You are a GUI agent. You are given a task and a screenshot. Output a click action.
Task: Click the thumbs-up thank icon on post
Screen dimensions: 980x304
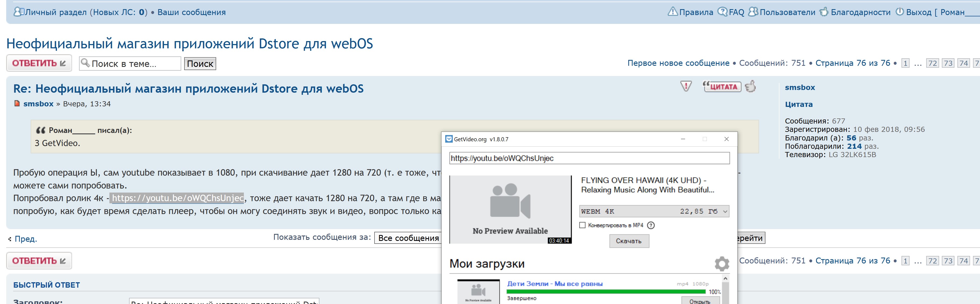click(751, 87)
